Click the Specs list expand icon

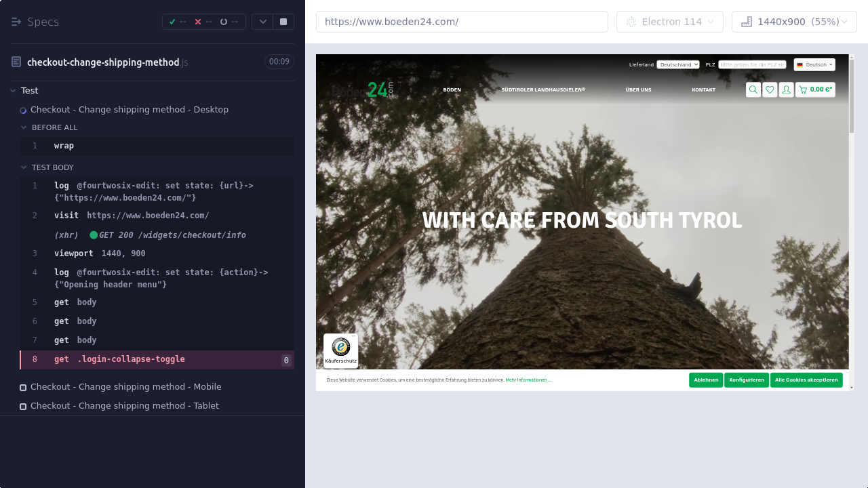[x=16, y=22]
